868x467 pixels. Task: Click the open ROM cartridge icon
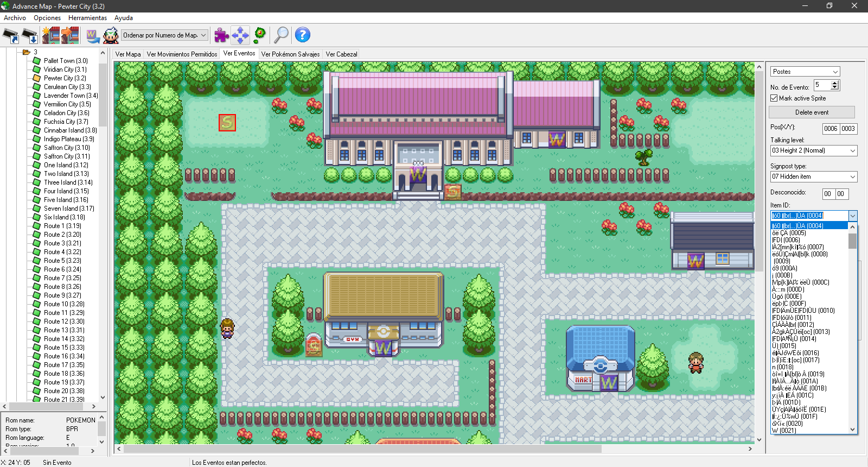click(11, 36)
